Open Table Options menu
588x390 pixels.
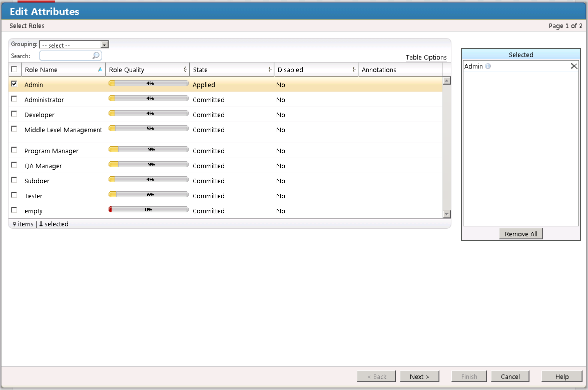426,57
